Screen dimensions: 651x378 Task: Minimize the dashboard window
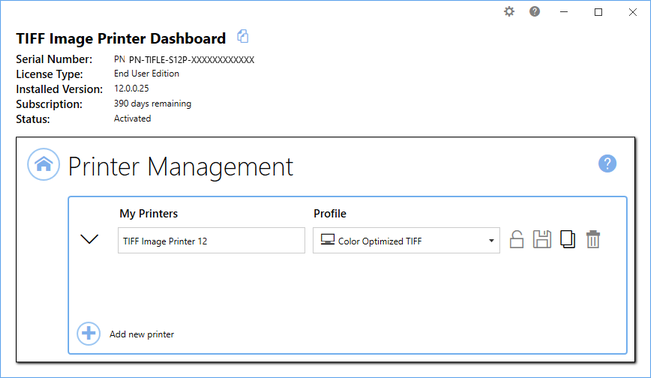point(563,12)
